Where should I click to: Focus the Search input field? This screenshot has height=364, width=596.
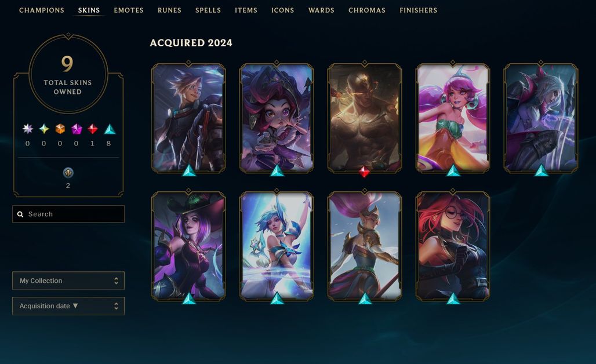[68, 214]
